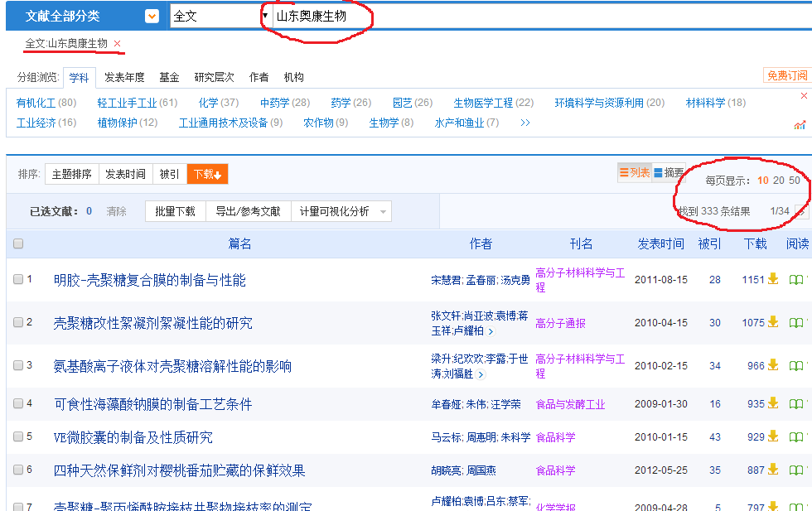Click the 批量下载 button

point(175,212)
